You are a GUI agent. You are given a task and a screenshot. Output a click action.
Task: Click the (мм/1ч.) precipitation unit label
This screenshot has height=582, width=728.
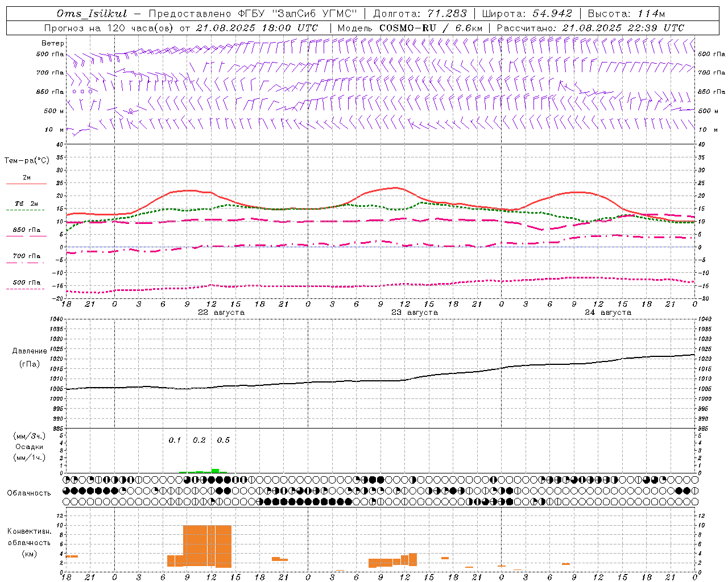coord(30,458)
